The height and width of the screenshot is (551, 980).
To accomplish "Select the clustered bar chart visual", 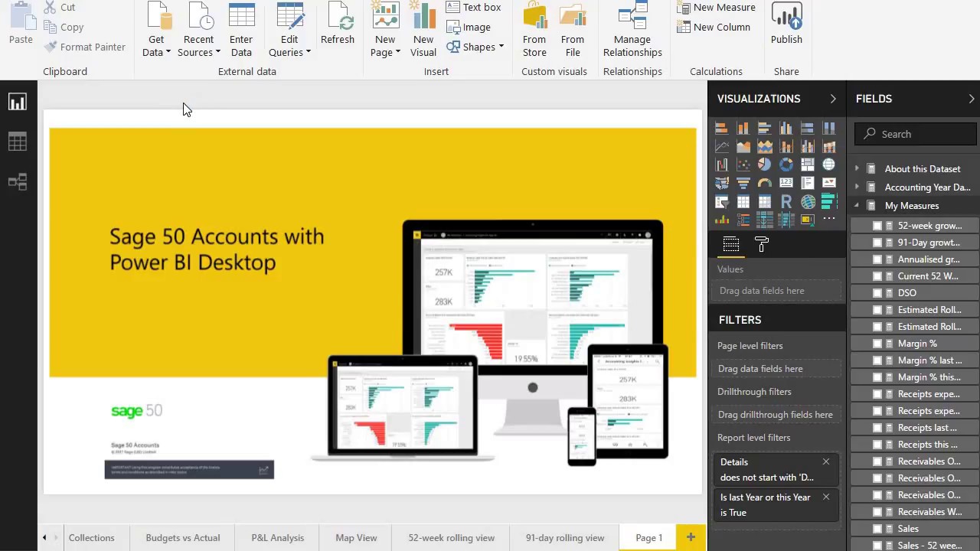I will [x=765, y=128].
